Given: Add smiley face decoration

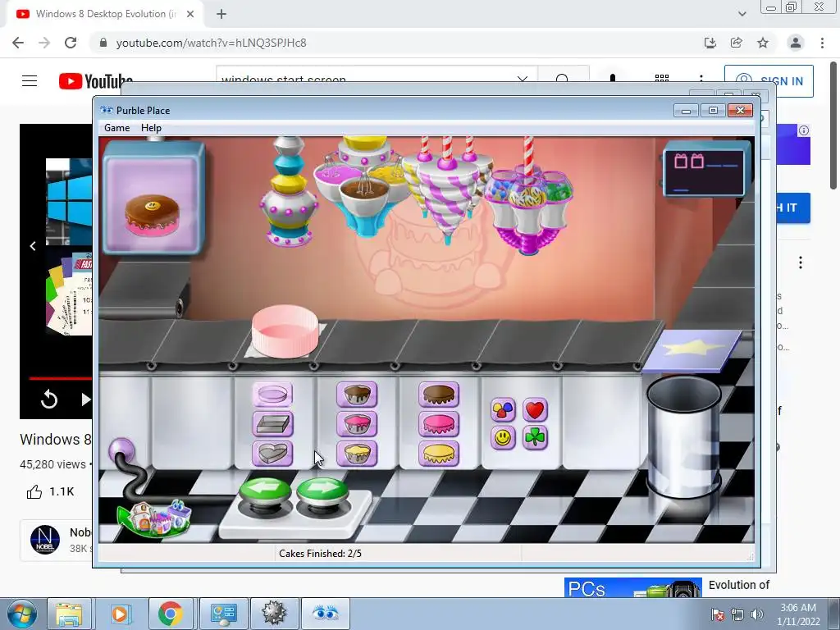Looking at the screenshot, I should coord(503,438).
